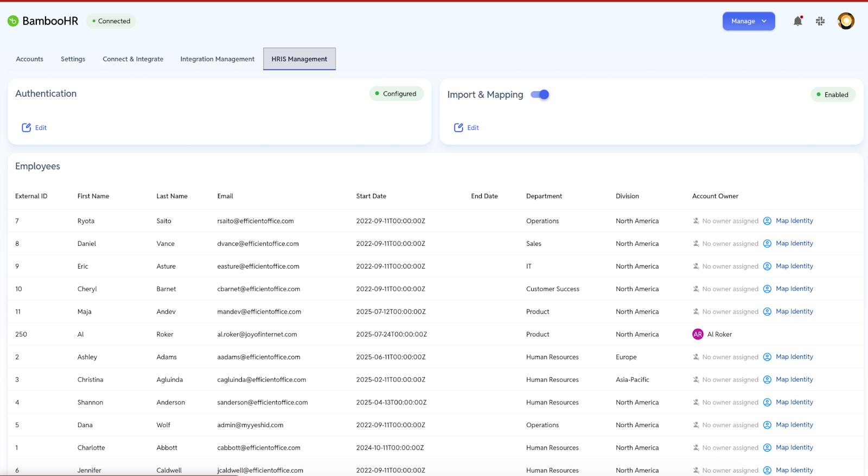Open the notifications bell
The height and width of the screenshot is (476, 868).
click(797, 21)
